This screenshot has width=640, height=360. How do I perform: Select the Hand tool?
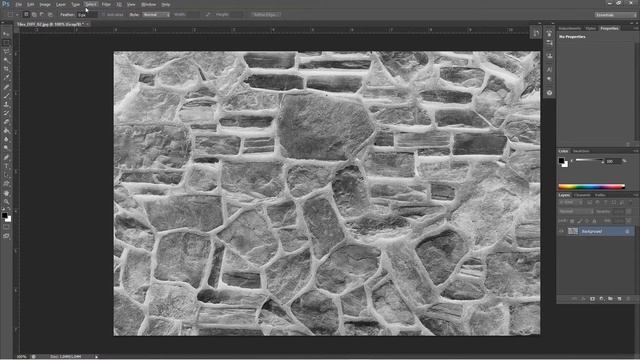click(x=6, y=193)
